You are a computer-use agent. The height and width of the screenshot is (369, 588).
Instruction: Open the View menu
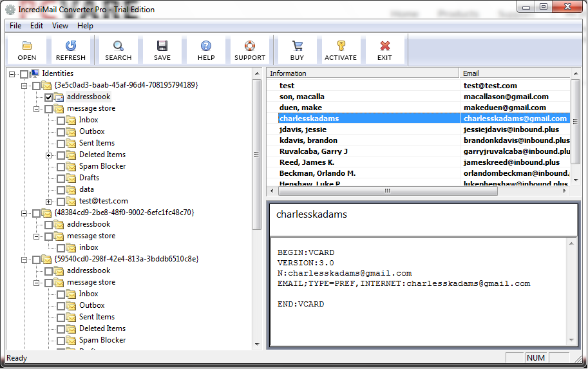(x=60, y=26)
